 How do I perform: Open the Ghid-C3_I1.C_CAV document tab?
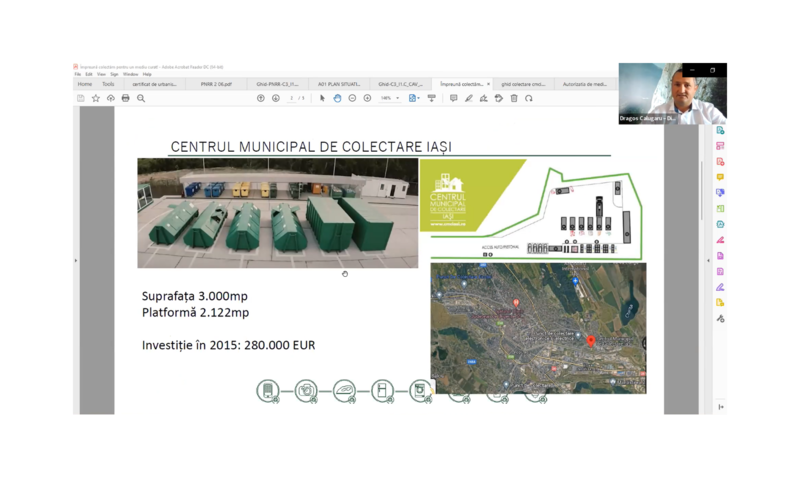pyautogui.click(x=400, y=84)
